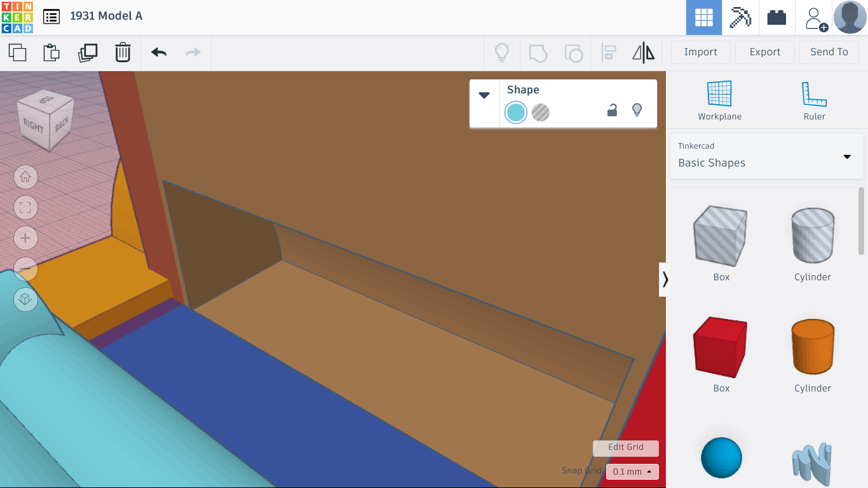
Task: Click the Copy icon in the toolbar
Action: [x=17, y=53]
